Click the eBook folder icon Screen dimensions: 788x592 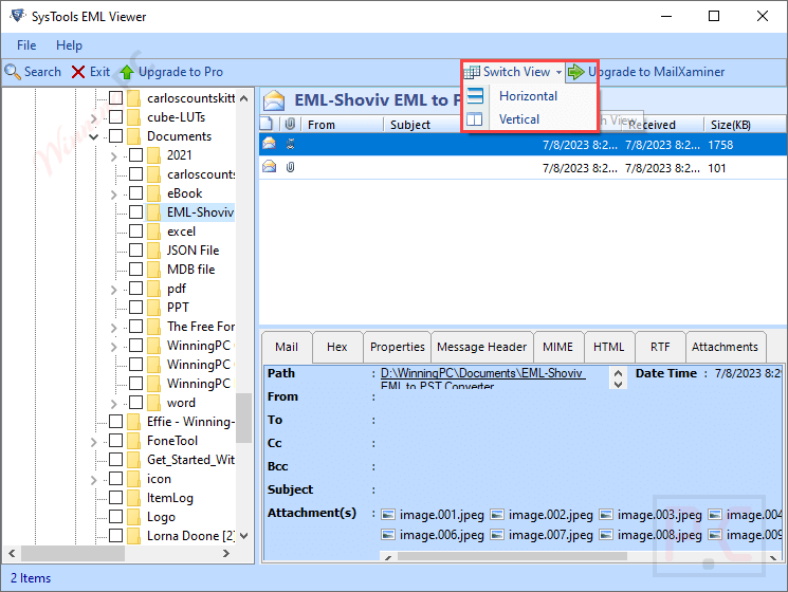[x=154, y=193]
